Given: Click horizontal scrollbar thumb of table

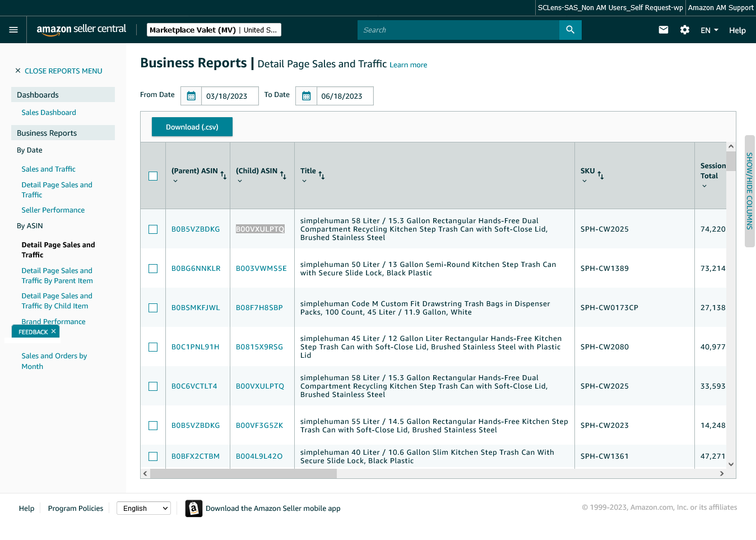Looking at the screenshot, I should point(244,473).
